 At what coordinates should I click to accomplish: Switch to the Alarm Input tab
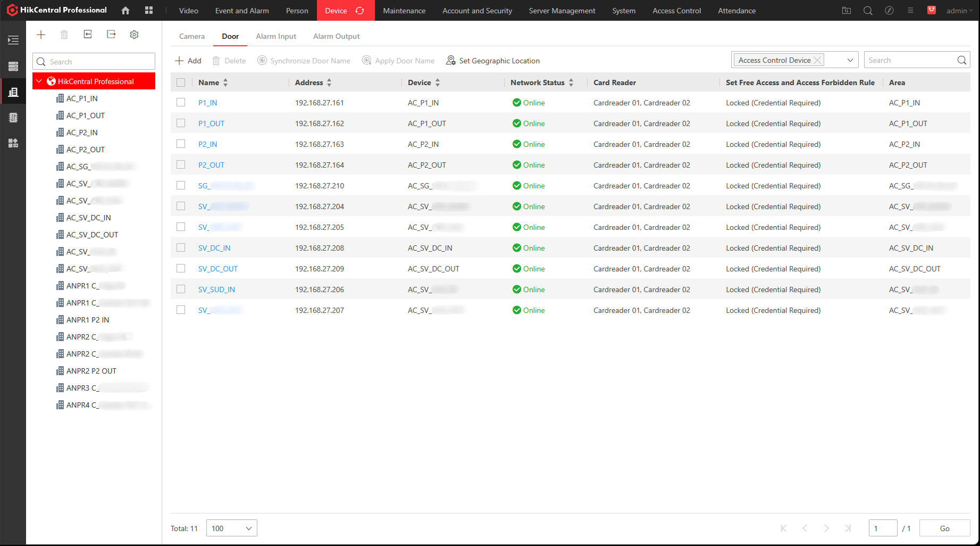(x=276, y=36)
